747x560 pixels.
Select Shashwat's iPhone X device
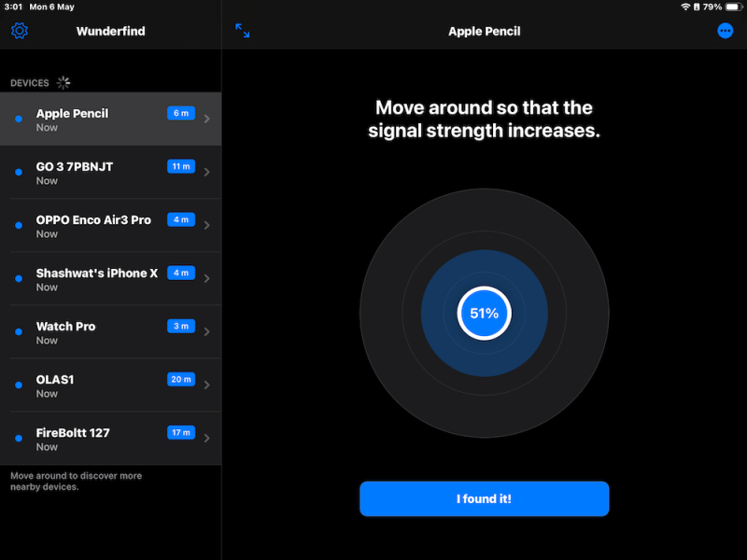[110, 278]
